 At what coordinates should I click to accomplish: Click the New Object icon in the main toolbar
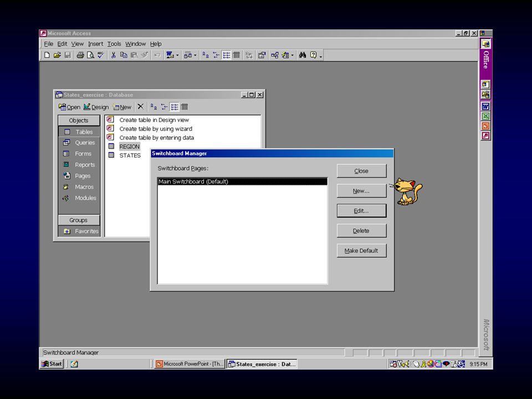(285, 55)
